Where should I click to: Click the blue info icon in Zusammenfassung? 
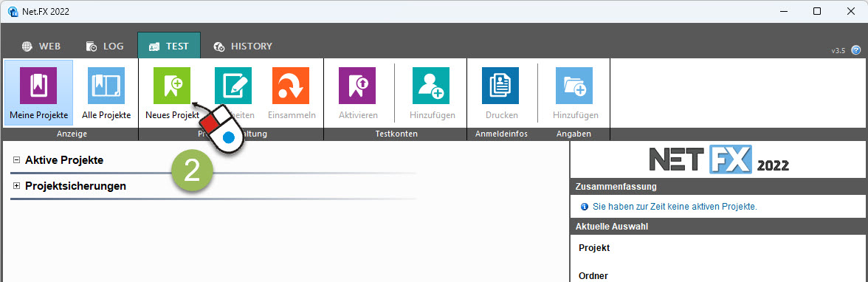click(584, 207)
